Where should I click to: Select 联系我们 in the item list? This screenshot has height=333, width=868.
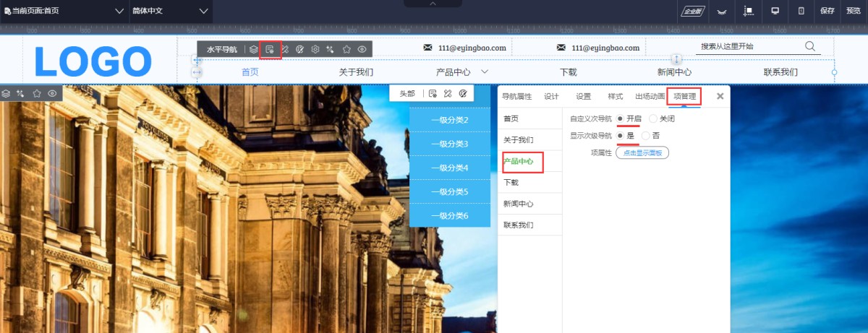[530, 225]
